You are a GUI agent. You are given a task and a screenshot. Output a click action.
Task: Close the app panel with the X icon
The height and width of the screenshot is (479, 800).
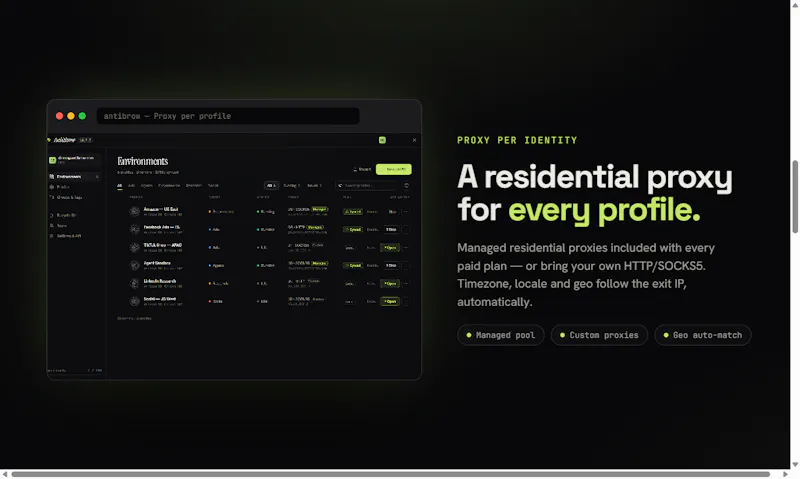tap(414, 140)
